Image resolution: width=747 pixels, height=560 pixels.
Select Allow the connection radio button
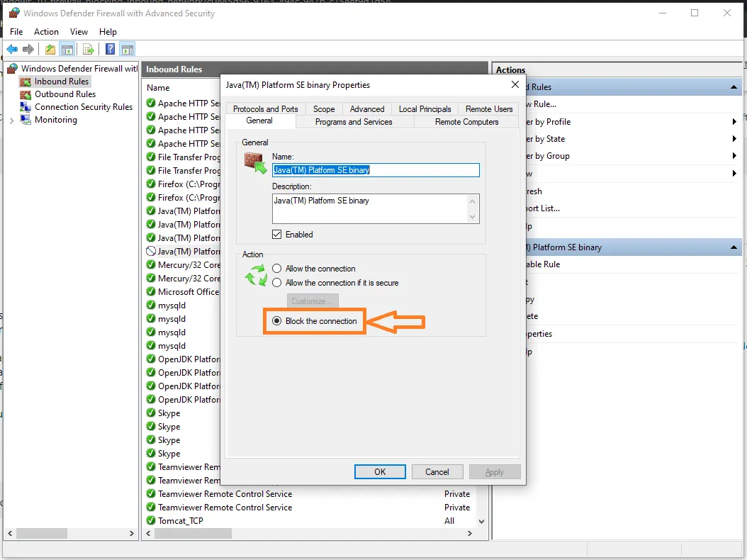point(277,269)
